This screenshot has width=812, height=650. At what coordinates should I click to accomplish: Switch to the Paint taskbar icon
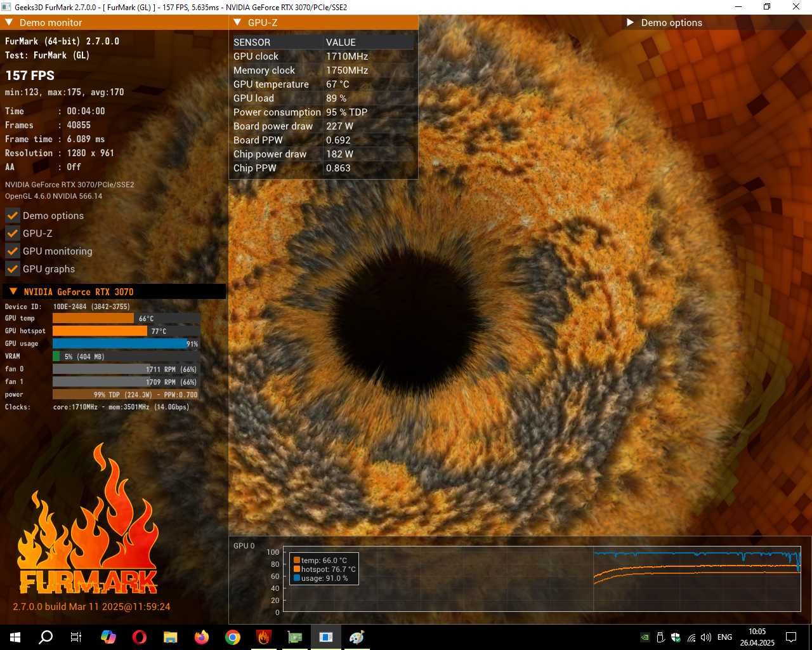(357, 637)
